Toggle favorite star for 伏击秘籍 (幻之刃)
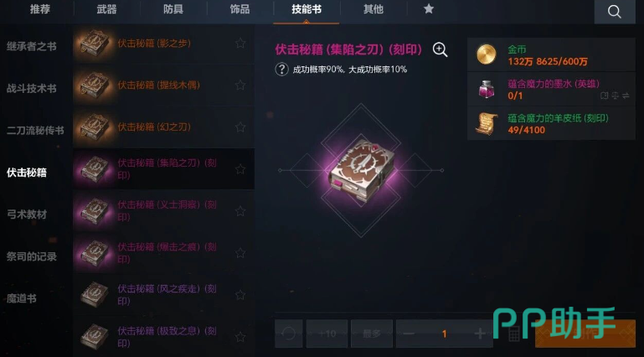 (x=240, y=127)
